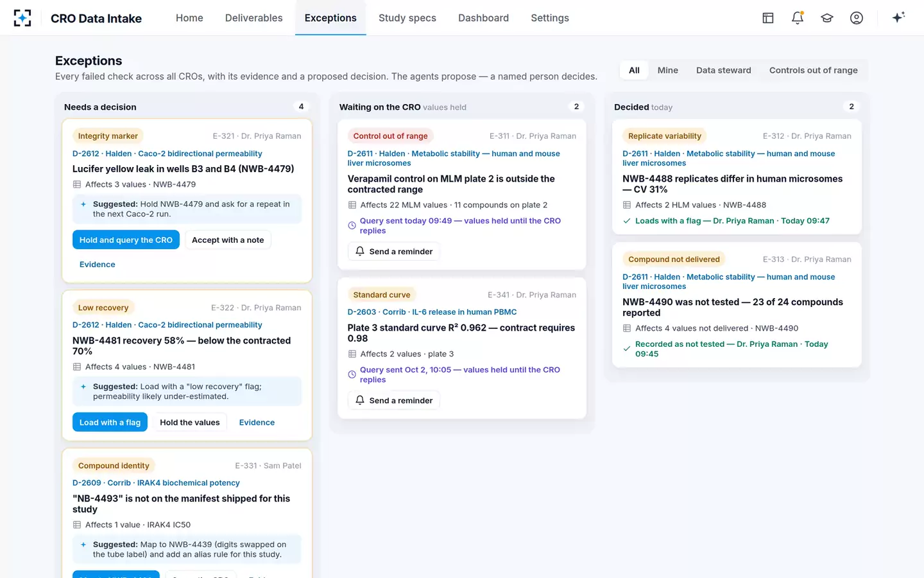Viewport: 924px width, 578px height.
Task: Click sparkle icon in E-322 suggestion box
Action: [83, 387]
